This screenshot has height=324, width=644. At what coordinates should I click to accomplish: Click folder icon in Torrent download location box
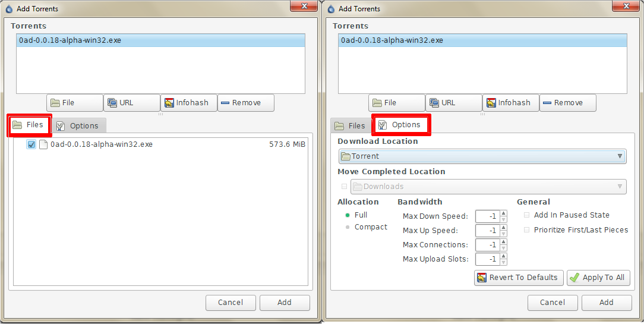point(346,156)
